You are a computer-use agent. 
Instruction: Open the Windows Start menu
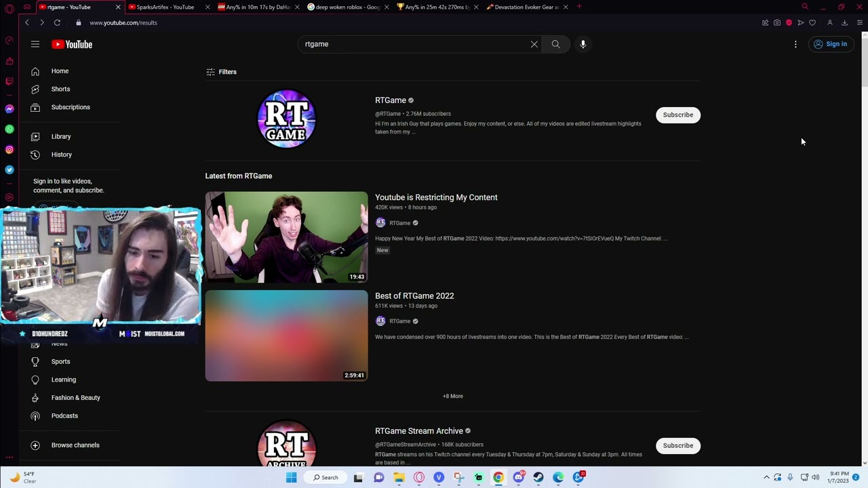tap(292, 477)
